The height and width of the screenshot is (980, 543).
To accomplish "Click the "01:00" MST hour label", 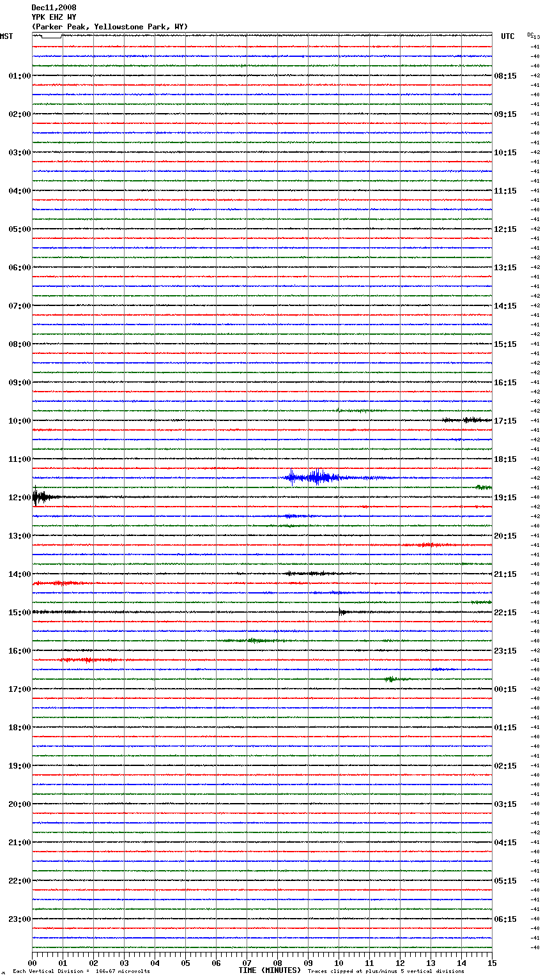I will click(x=20, y=76).
